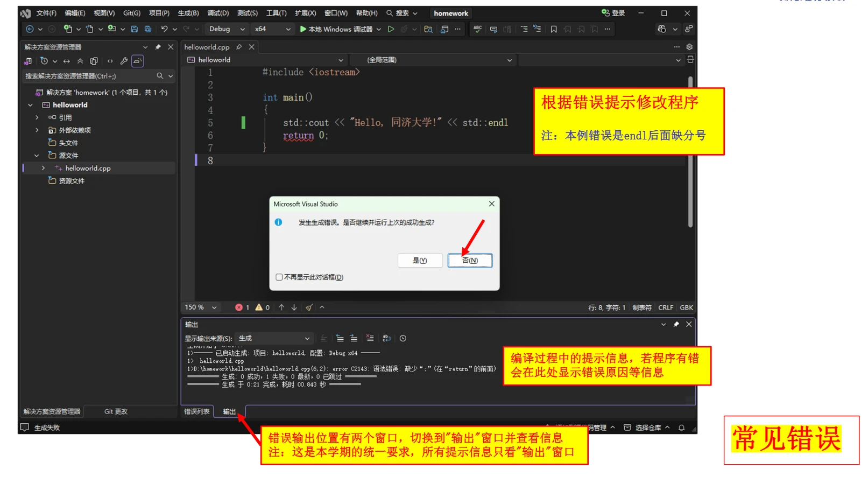
Task: Toggle the Preview Selected Items button
Action: coord(138,61)
